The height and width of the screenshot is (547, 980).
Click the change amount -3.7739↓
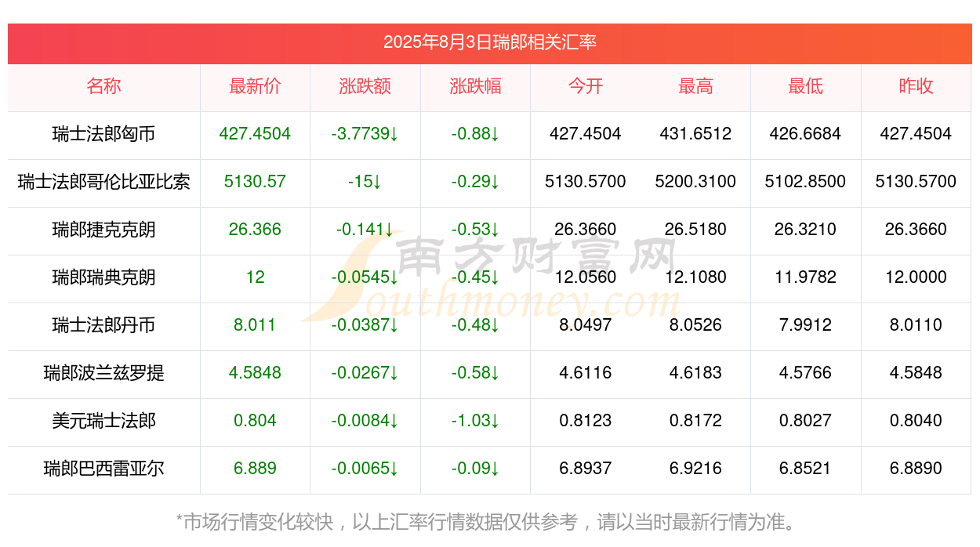coord(365,134)
